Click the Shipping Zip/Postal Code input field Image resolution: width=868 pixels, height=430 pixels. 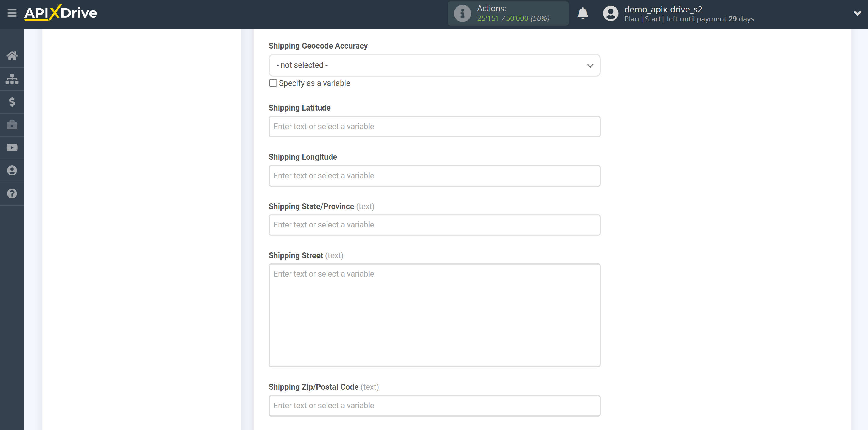pyautogui.click(x=435, y=406)
